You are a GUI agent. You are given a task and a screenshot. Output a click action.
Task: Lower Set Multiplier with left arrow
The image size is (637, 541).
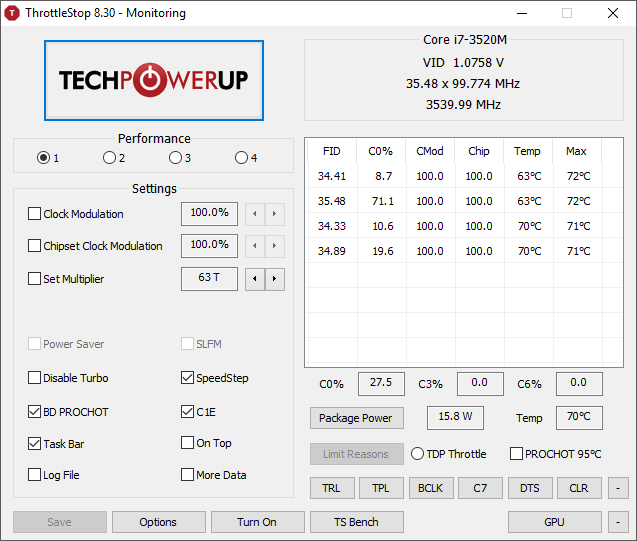(x=255, y=279)
